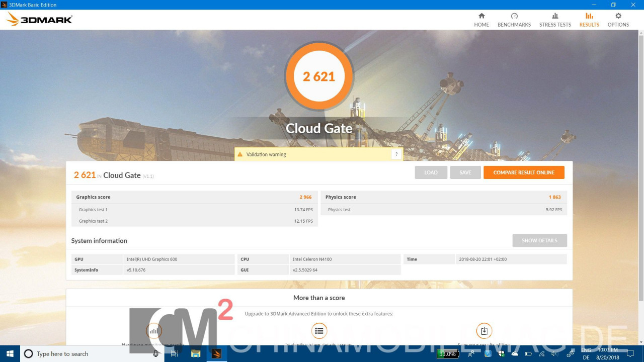The width and height of the screenshot is (644, 362).
Task: Click the 3DMark icon in the taskbar
Action: [216, 353]
